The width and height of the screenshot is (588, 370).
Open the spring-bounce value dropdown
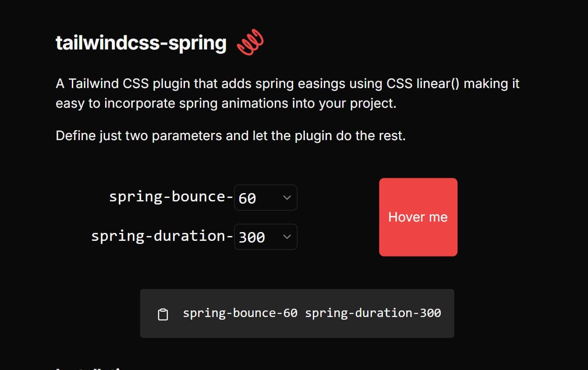[266, 197]
